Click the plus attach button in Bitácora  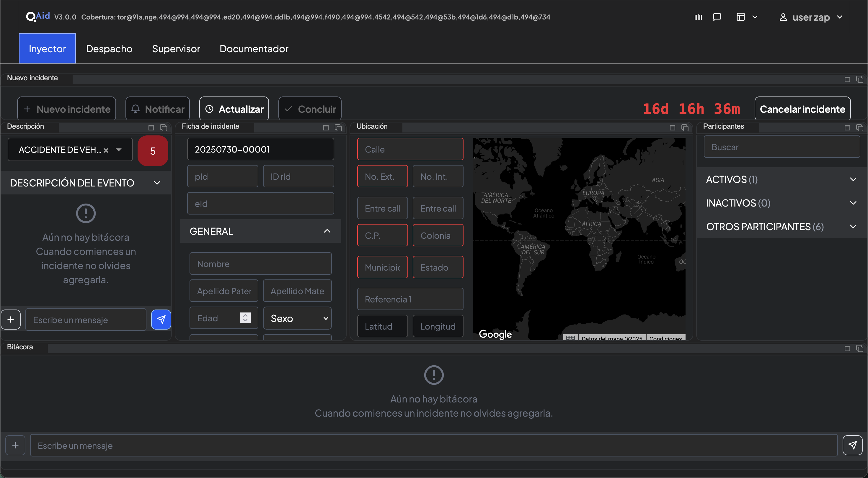tap(15, 445)
